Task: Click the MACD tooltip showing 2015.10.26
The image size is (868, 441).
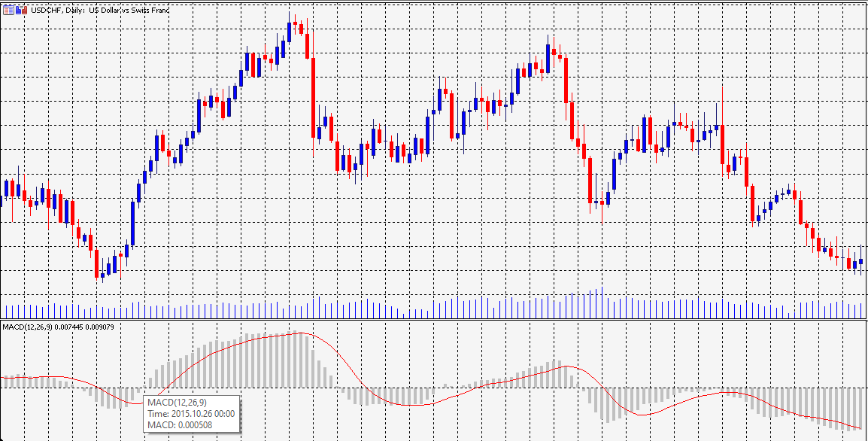Action: coord(191,413)
